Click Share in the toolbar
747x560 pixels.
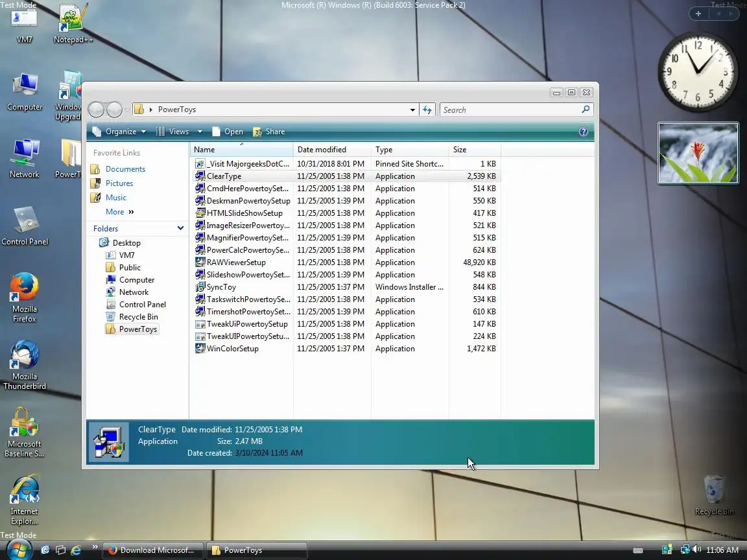pos(269,132)
